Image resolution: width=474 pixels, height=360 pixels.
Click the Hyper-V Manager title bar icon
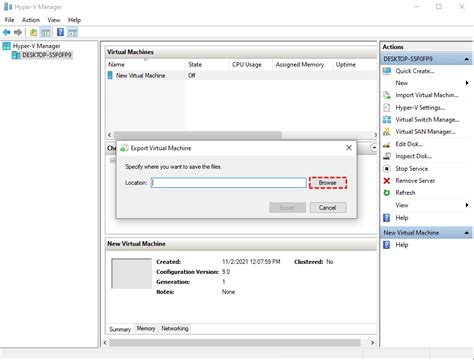[8, 7]
